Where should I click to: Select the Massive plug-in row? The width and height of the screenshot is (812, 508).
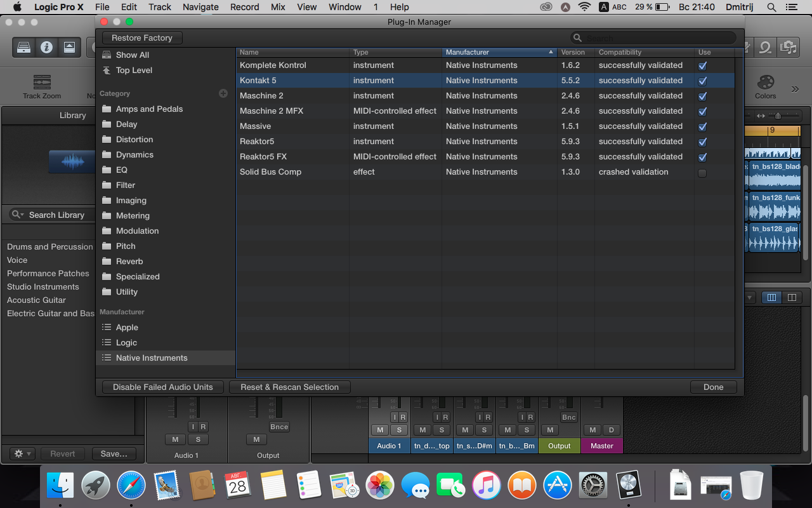point(485,126)
